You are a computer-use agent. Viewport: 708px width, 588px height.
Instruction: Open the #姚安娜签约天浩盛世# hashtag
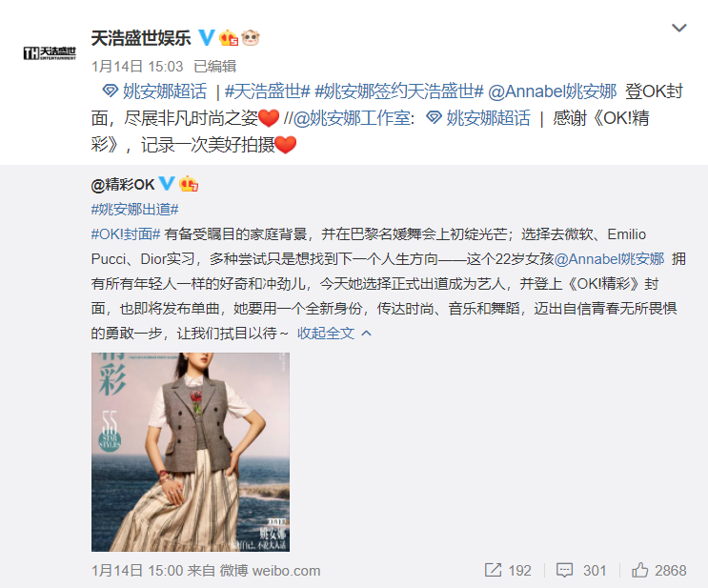pos(399,91)
